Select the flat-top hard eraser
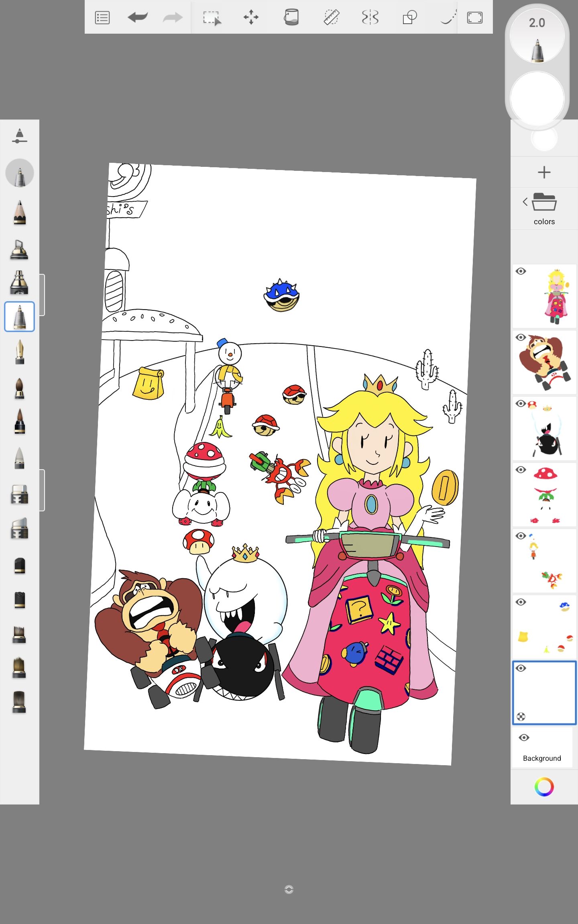Viewport: 578px width, 924px height. coord(20,494)
